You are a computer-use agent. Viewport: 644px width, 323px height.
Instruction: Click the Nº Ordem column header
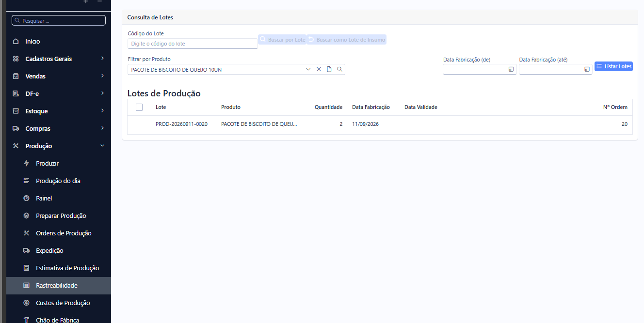point(615,108)
